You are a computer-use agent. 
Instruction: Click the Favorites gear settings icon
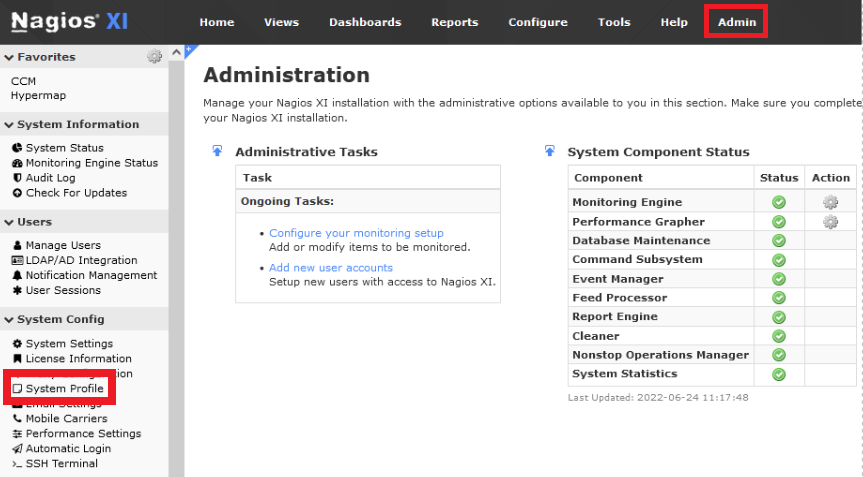(154, 57)
